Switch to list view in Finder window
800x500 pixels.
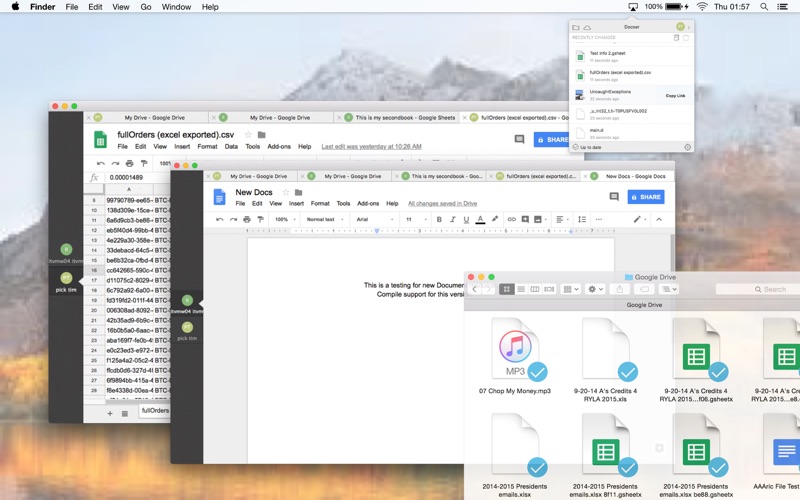click(521, 289)
